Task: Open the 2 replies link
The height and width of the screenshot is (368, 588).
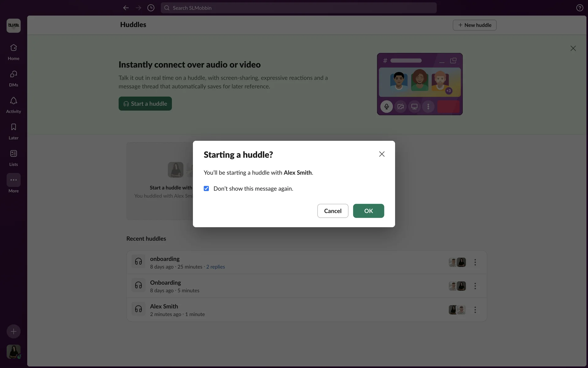Action: [215, 267]
